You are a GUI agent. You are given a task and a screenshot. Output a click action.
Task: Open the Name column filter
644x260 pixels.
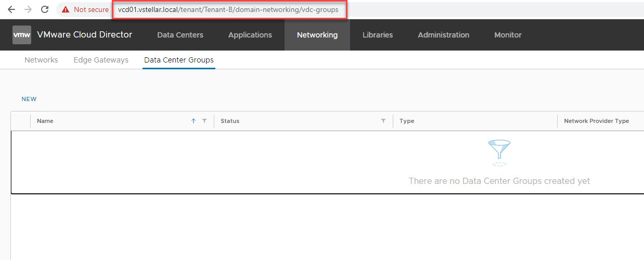(204, 121)
